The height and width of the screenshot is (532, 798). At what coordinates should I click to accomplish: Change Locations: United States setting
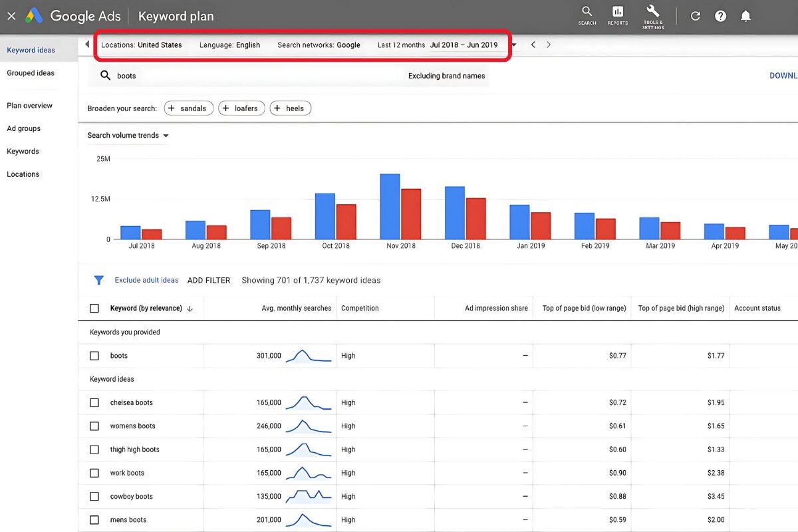tap(142, 45)
